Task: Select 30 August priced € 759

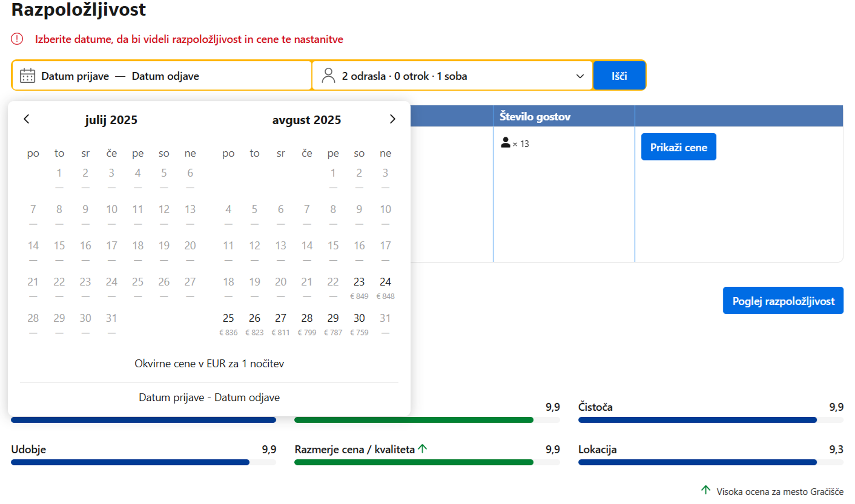Action: (x=359, y=323)
